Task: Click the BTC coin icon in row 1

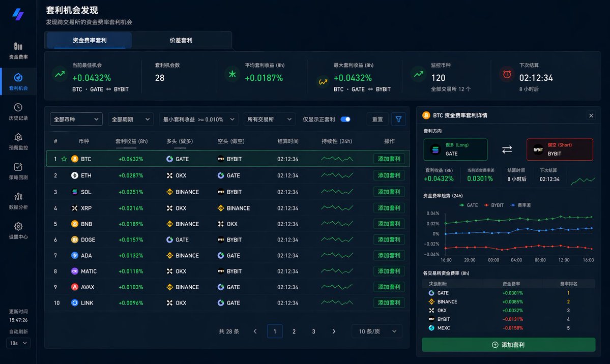Action: tap(75, 159)
